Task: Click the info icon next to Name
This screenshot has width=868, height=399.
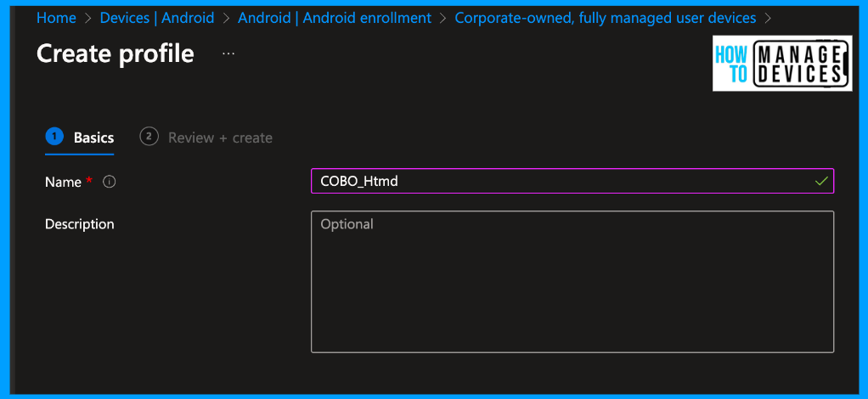Action: [x=110, y=182]
